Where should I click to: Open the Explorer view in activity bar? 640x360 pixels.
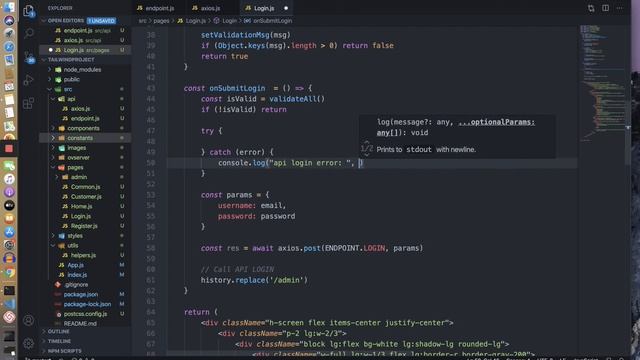pyautogui.click(x=29, y=11)
